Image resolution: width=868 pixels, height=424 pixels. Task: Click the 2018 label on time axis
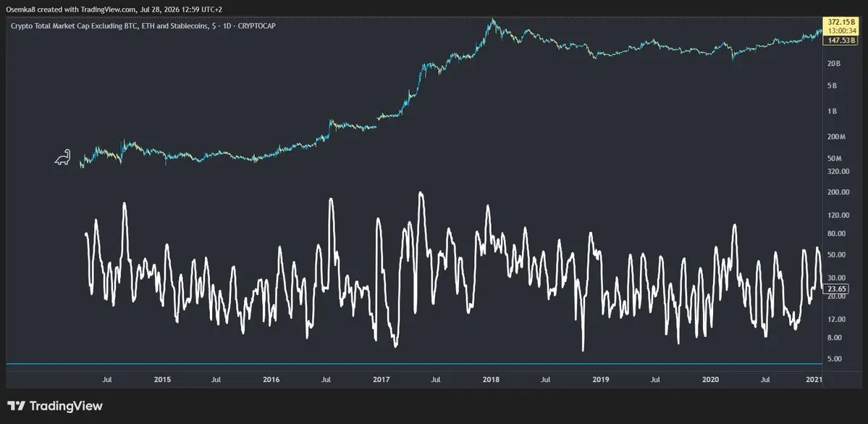490,380
